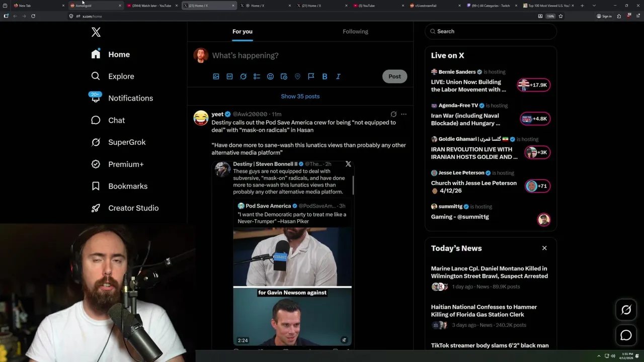Click summit1g host avatar badge
This screenshot has width=644, height=362.
[543, 220]
